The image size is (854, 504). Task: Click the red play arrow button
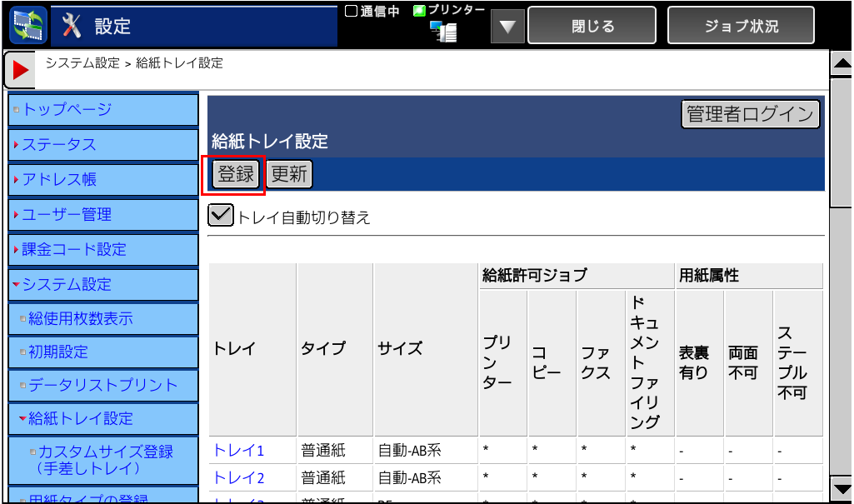click(20, 71)
